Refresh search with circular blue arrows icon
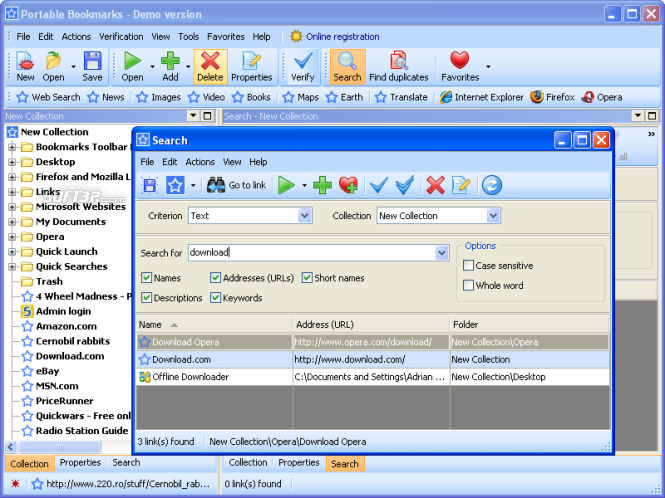665x498 pixels. [x=492, y=185]
